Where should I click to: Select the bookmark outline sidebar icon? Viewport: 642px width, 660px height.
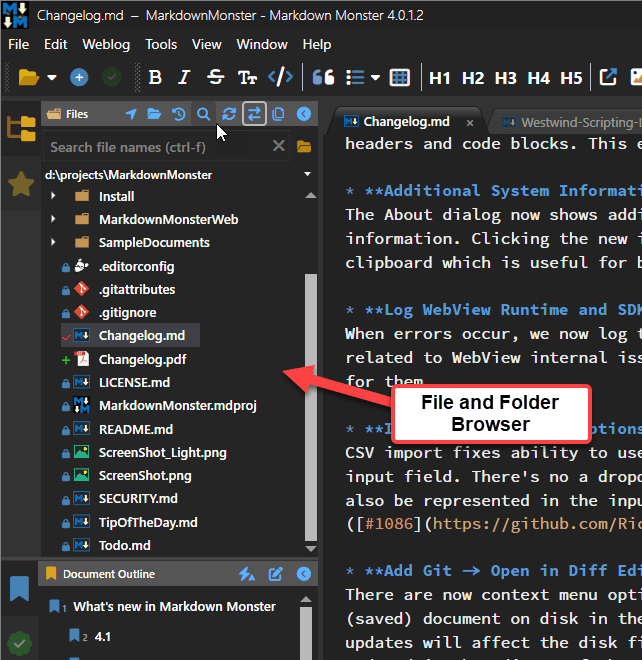pyautogui.click(x=19, y=588)
